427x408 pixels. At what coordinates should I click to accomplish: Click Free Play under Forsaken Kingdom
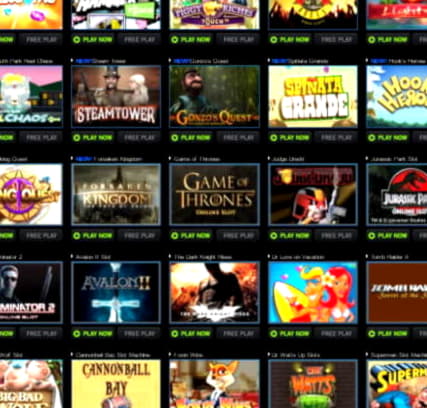(140, 236)
